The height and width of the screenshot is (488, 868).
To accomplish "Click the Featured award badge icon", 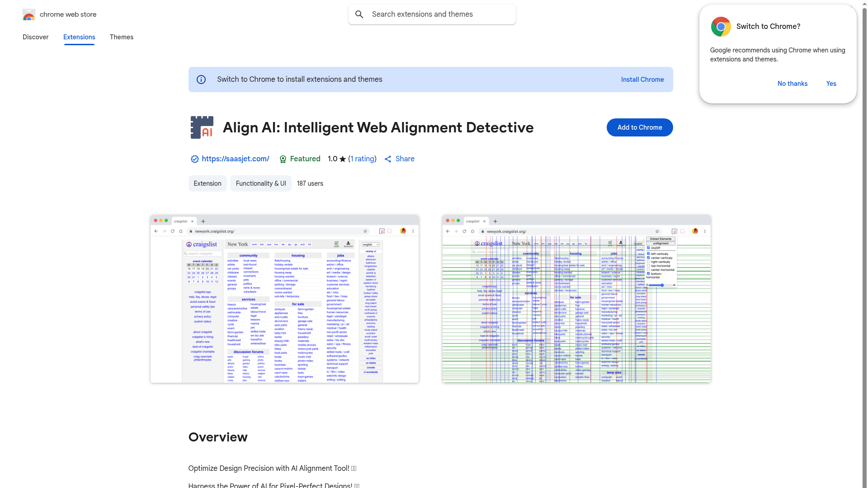I will (x=283, y=159).
